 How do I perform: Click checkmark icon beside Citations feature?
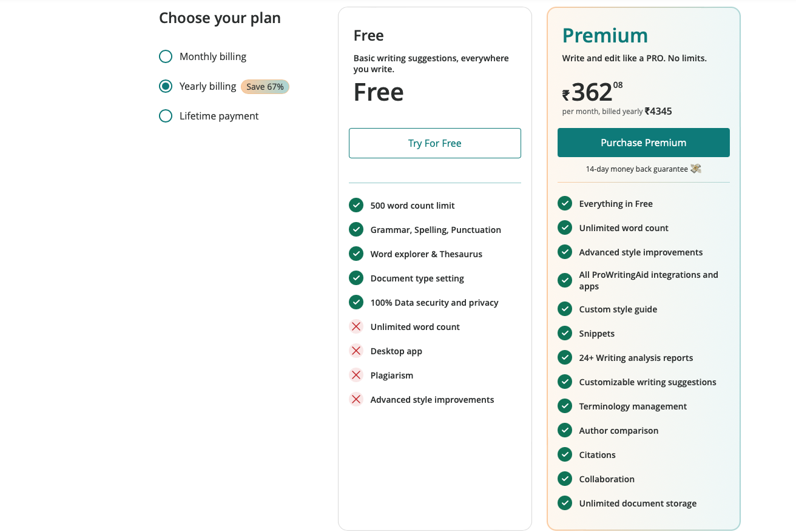coord(565,454)
